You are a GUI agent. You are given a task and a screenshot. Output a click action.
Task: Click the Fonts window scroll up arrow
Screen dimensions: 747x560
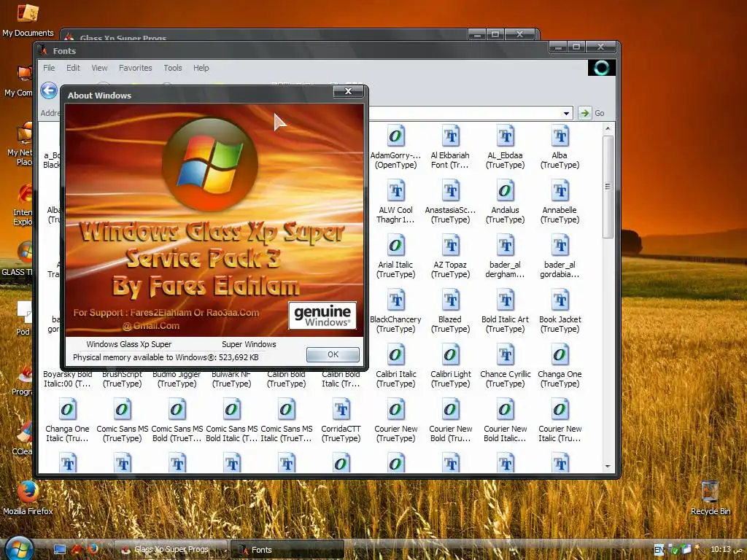point(608,128)
